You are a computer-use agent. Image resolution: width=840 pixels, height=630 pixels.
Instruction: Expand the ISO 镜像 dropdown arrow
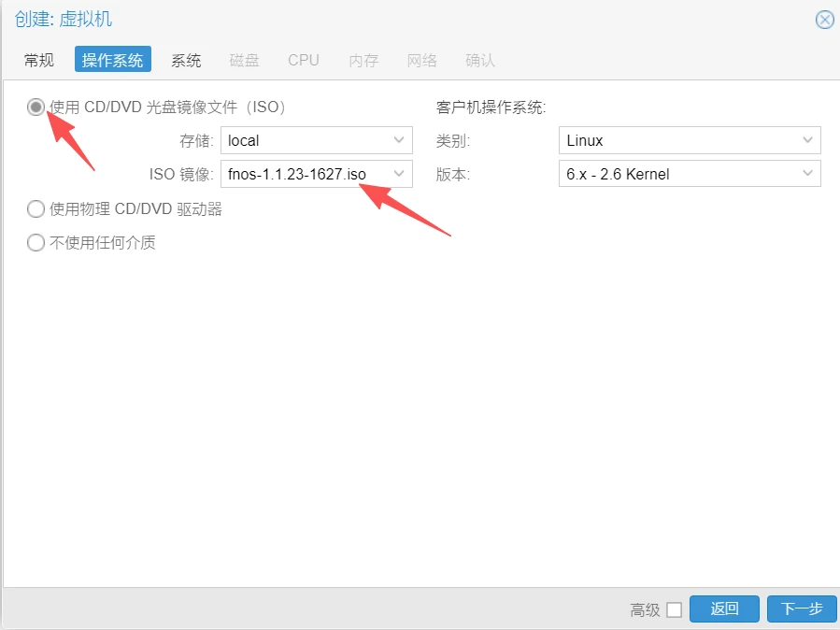coord(400,174)
